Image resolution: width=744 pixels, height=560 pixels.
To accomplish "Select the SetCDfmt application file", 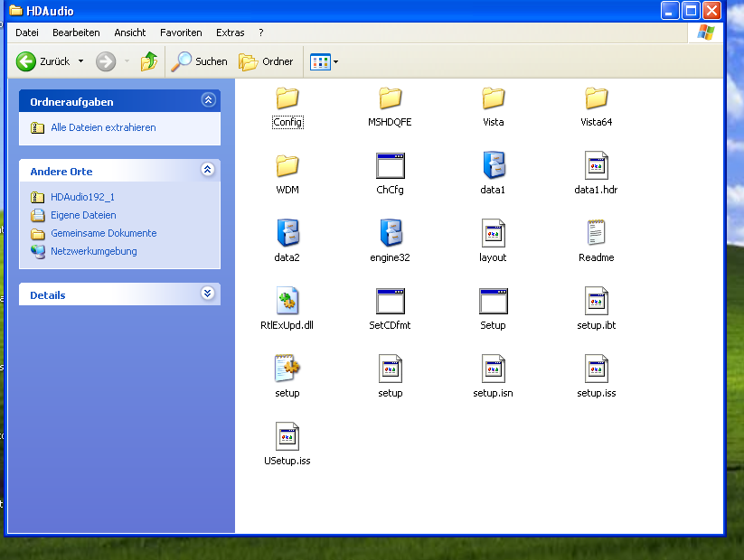I will coord(390,309).
